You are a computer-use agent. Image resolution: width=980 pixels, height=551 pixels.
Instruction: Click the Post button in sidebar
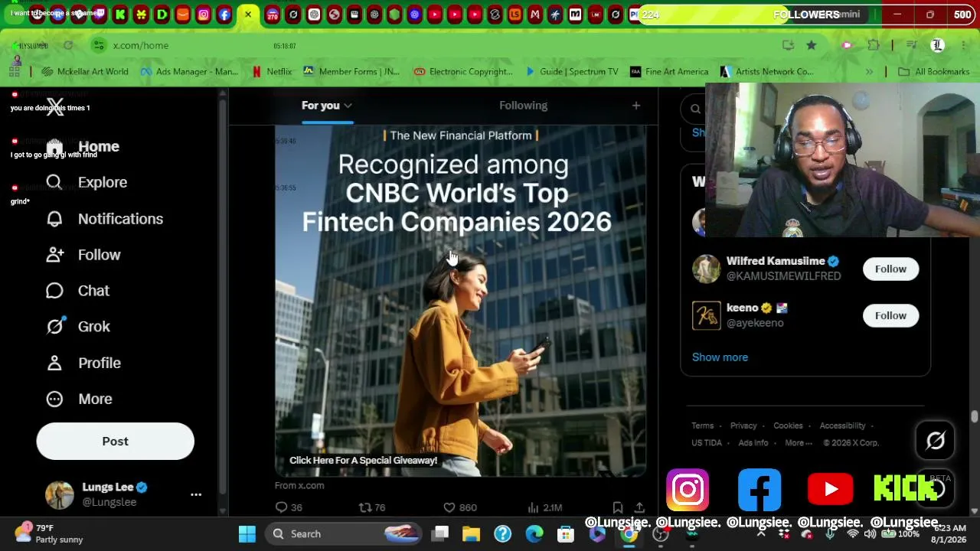click(x=115, y=441)
